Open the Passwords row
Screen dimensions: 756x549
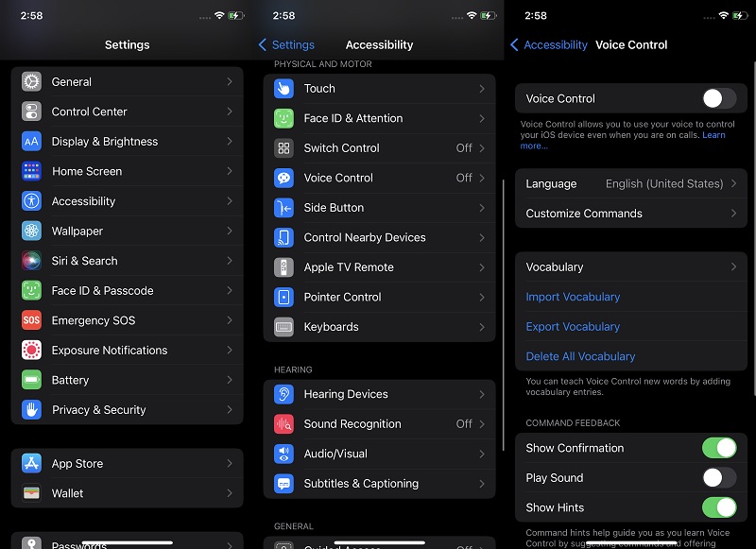pos(128,540)
